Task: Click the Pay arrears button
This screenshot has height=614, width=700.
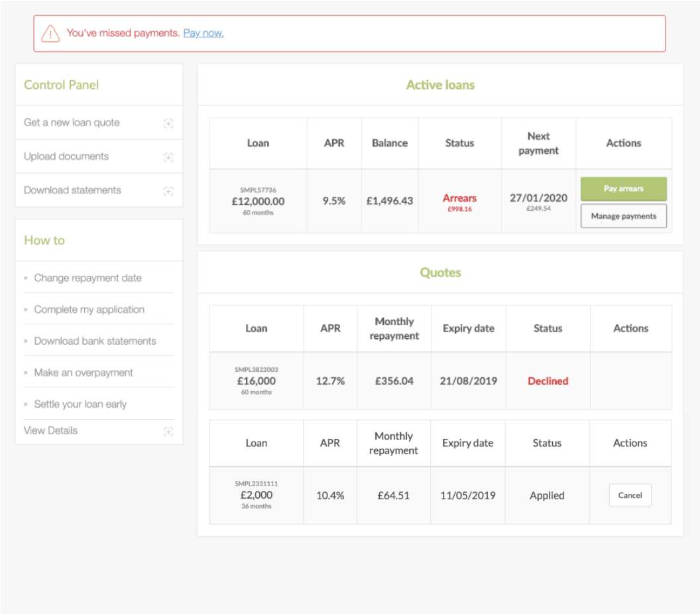Action: pyautogui.click(x=624, y=188)
